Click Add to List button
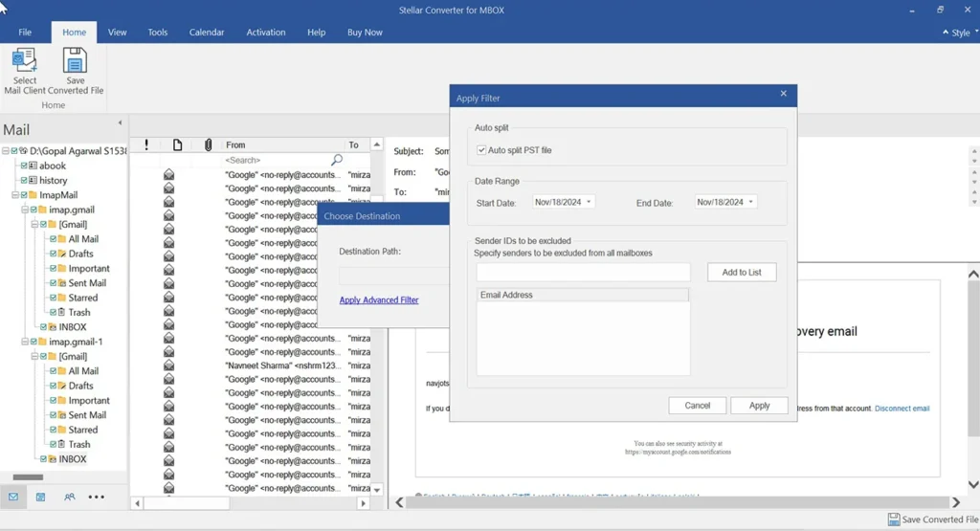The image size is (980, 531). coord(742,273)
